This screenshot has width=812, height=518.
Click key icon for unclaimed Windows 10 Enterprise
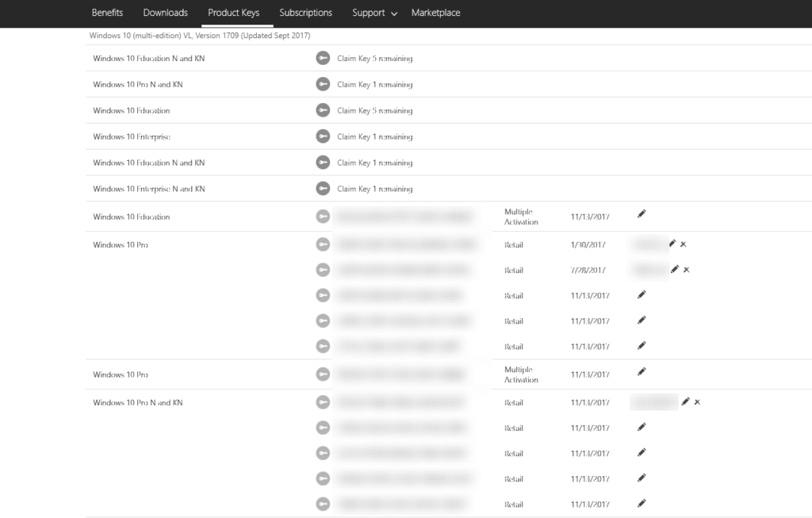tap(323, 136)
